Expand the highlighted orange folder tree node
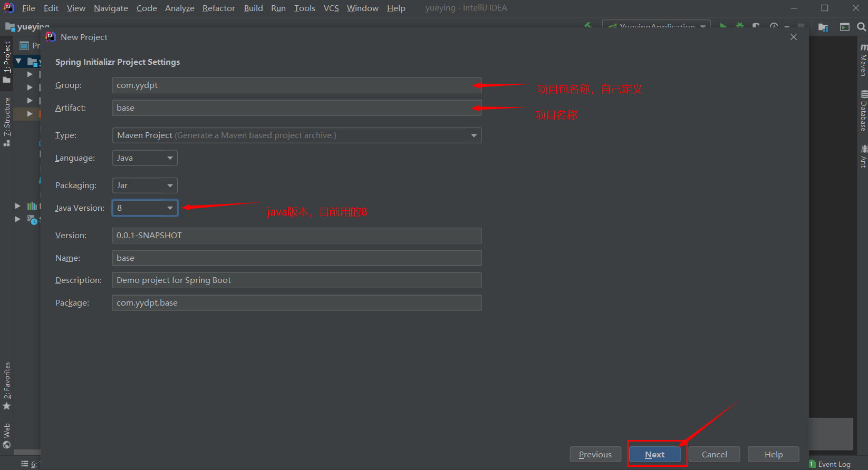Viewport: 868px width, 470px height. pos(30,114)
